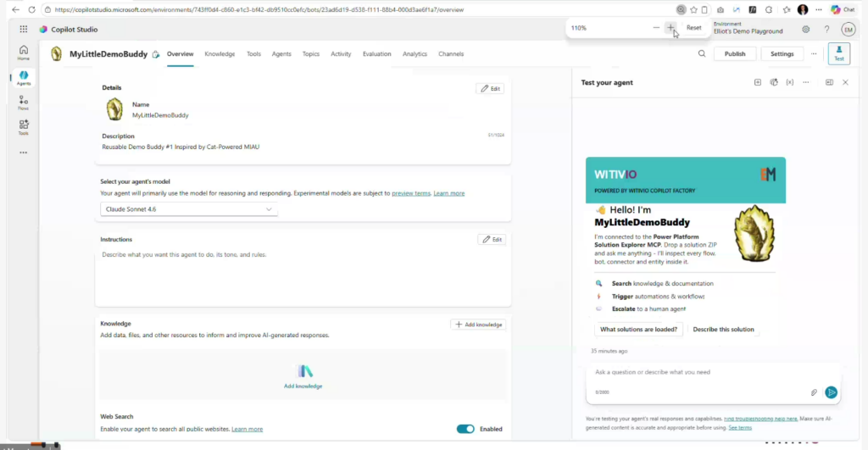Increase browser zoom with plus button
Viewport: 868px width, 450px height.
pos(670,28)
